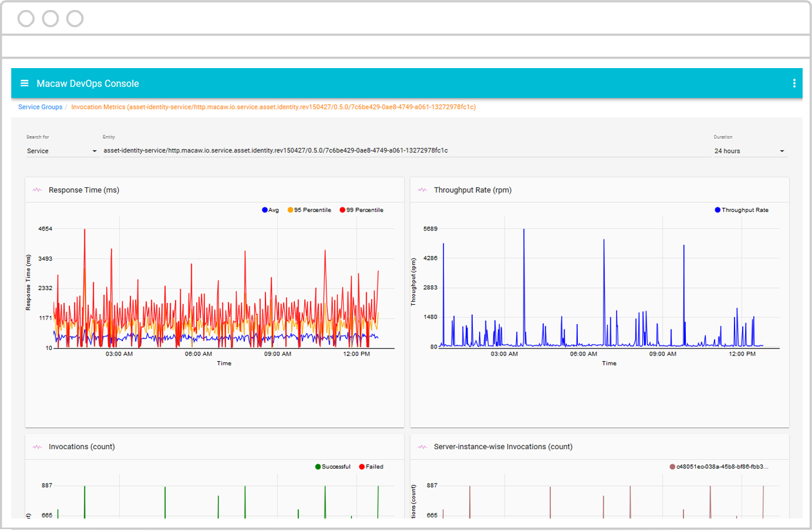
Task: Toggle the Failed invocations legend series
Action: [371, 467]
